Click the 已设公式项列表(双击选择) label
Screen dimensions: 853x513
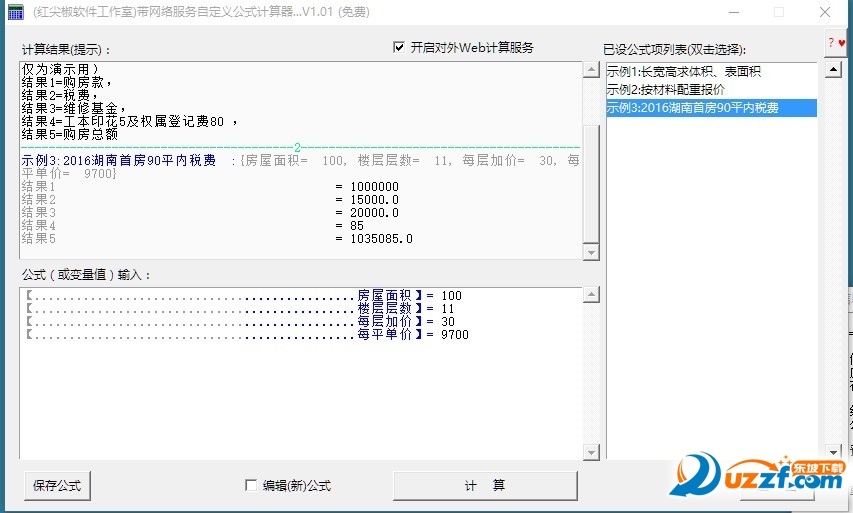coord(675,50)
